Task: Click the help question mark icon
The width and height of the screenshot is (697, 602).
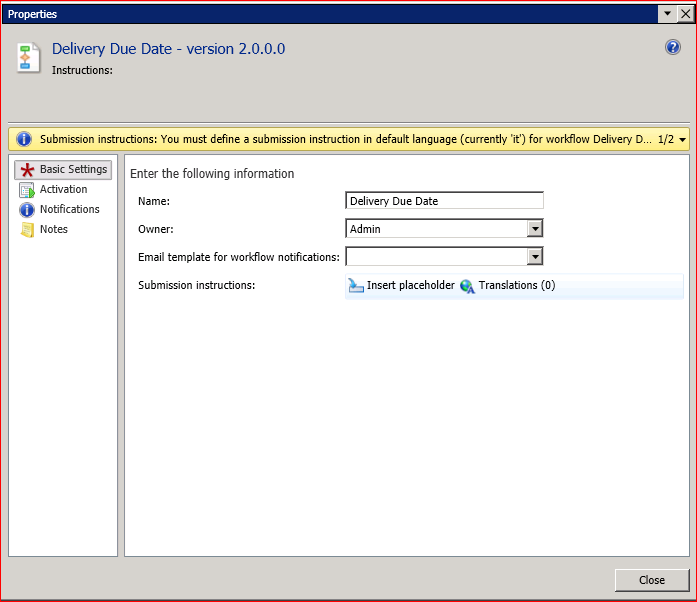Action: click(673, 48)
